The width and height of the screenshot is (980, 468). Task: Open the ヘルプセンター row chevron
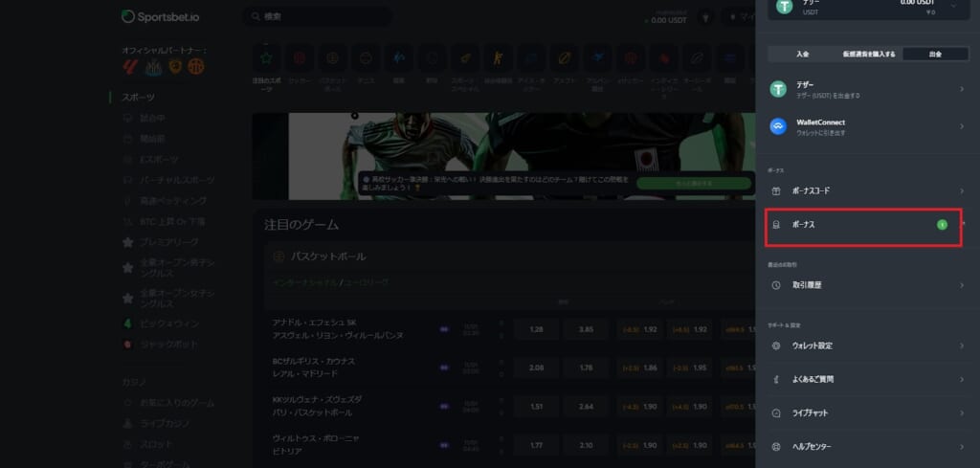(962, 447)
